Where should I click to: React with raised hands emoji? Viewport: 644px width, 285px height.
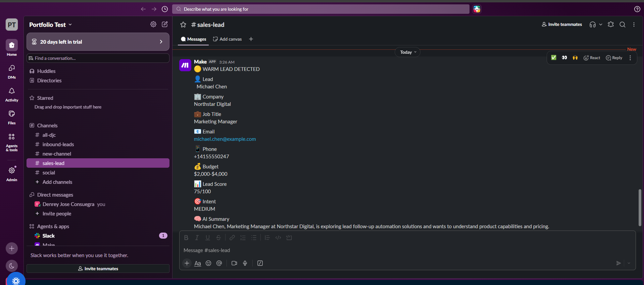click(575, 58)
